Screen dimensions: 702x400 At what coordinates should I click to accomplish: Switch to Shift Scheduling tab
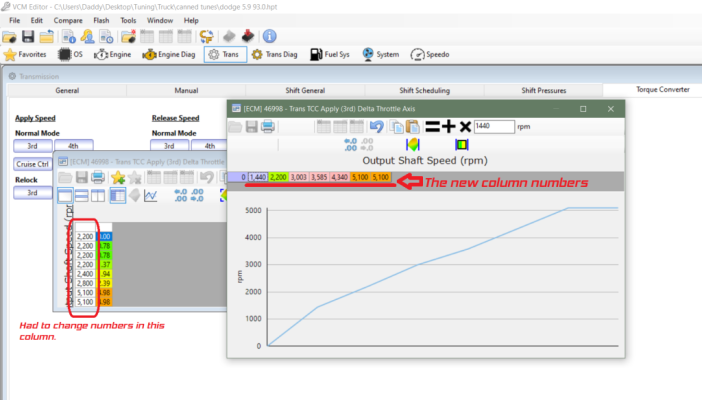click(x=424, y=90)
